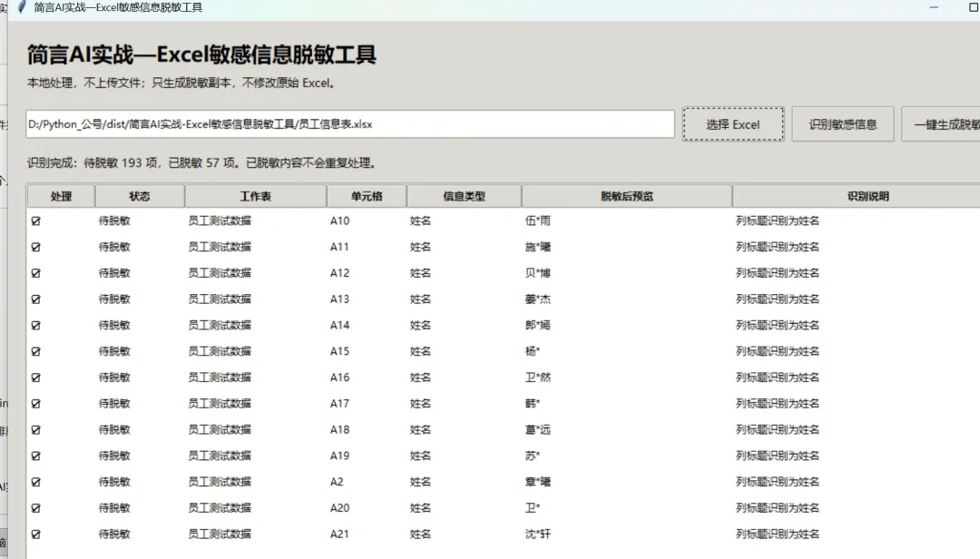Toggle the checkbox in row A21
The image size is (980, 559).
pyautogui.click(x=35, y=534)
